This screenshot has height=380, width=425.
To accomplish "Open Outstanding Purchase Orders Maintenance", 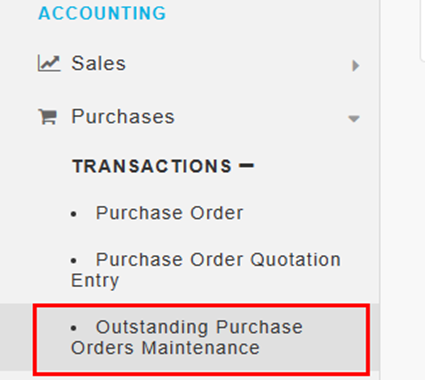I will (x=187, y=337).
